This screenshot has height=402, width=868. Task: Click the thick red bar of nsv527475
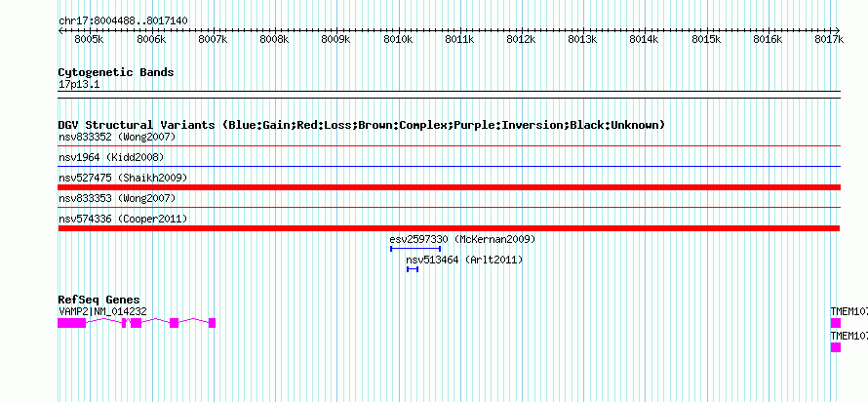pyautogui.click(x=450, y=187)
